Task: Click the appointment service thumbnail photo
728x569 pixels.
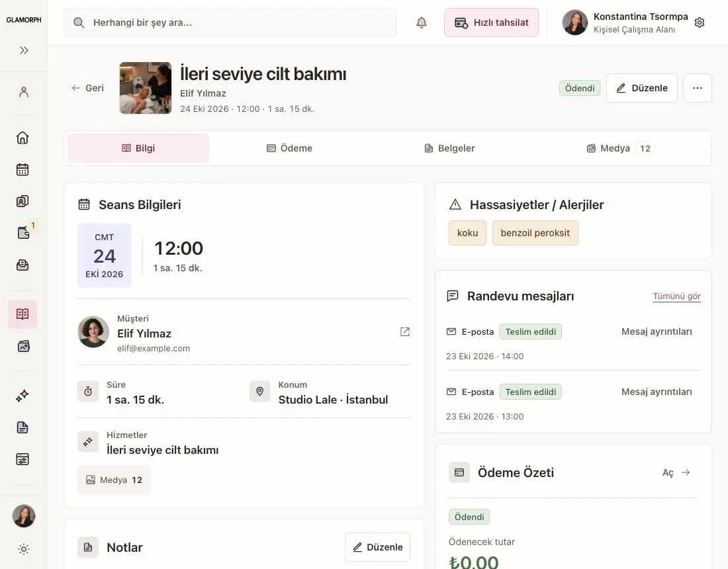Action: [146, 88]
